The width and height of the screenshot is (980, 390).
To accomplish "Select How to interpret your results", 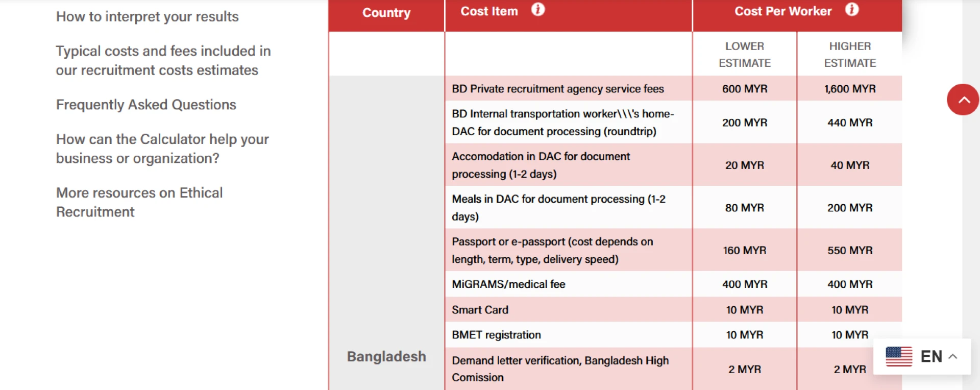I will pyautogui.click(x=147, y=16).
